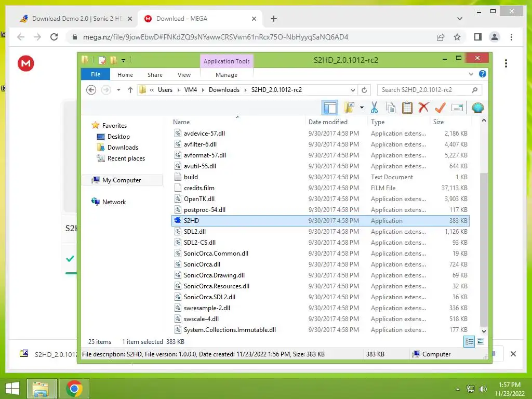Open a new Chrome tab
532x399 pixels.
tap(273, 19)
